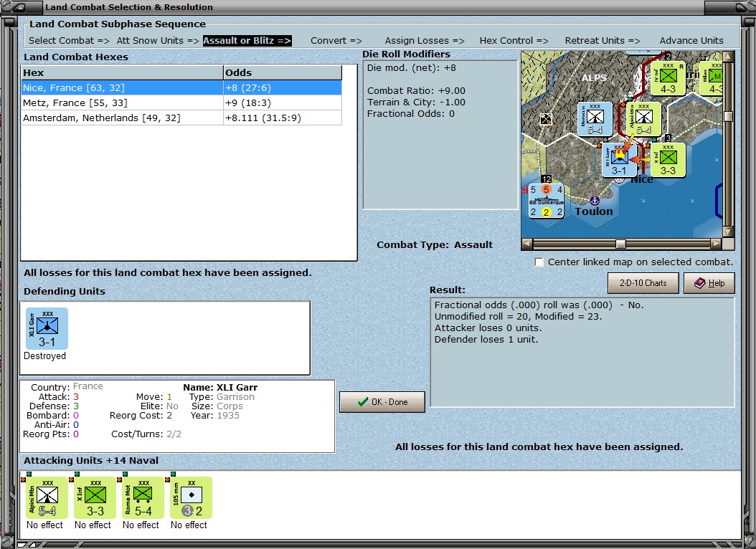Click the Hex Control subphase step
This screenshot has width=756, height=549.
(x=514, y=40)
